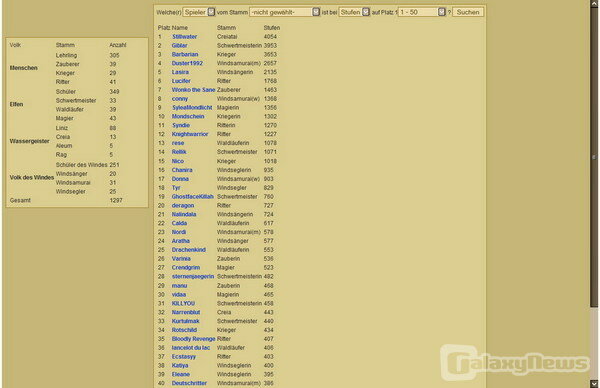The width and height of the screenshot is (600, 388).
Task: Open player Nico's link
Action: click(x=178, y=161)
